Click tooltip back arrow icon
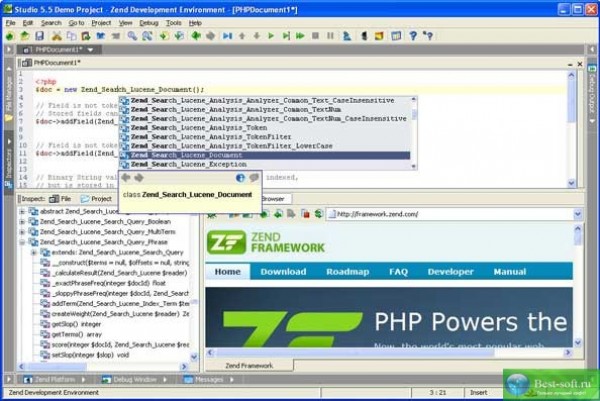Image resolution: width=600 pixels, height=401 pixels. [126, 178]
